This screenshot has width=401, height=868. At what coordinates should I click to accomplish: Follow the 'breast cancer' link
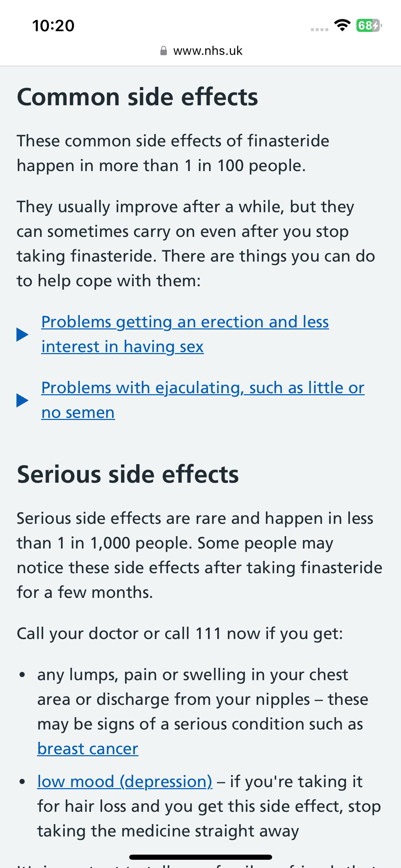point(88,749)
